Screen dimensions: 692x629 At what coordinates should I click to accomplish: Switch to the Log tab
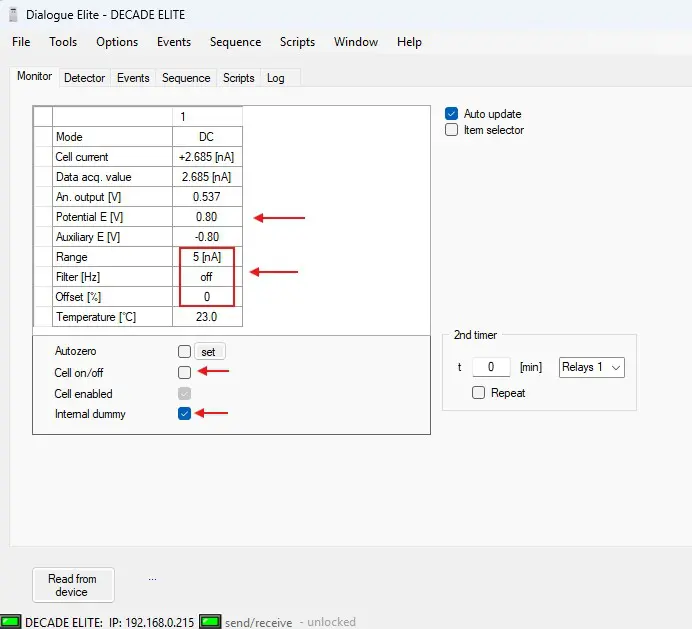275,78
